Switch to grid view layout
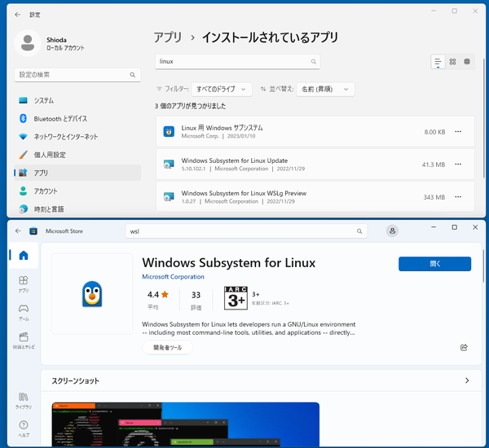The width and height of the screenshot is (489, 448). 452,62
